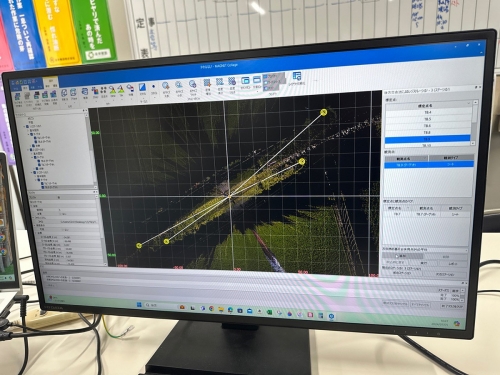The image size is (500, 375).
Task: Click the first grid-pattern icon in ribbon
Action: (x=207, y=82)
